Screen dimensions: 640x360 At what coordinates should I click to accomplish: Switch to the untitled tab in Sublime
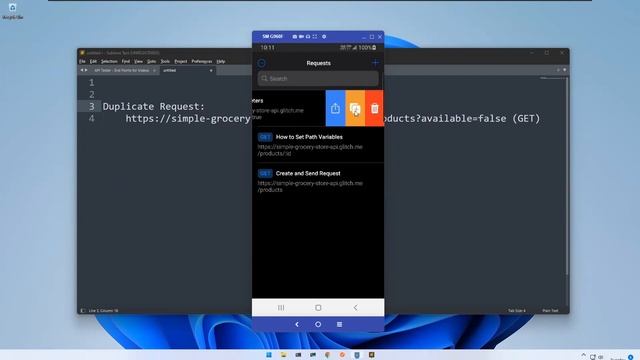187,70
